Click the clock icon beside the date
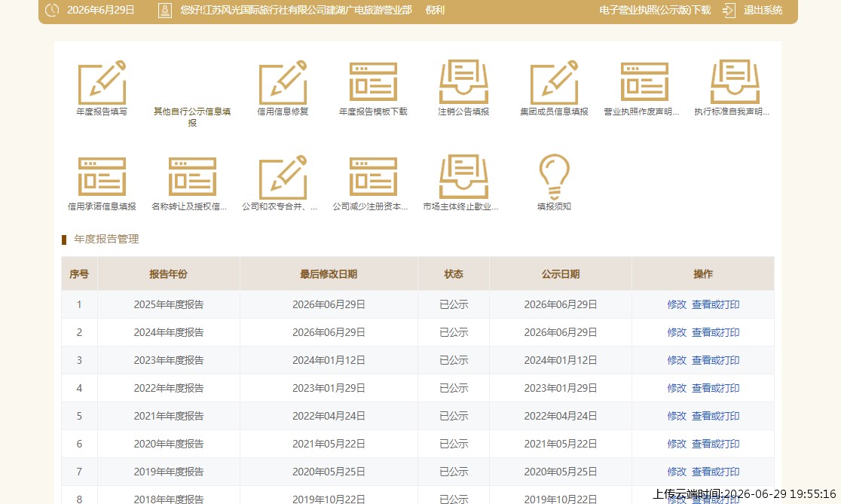This screenshot has height=504, width=841. 52,10
